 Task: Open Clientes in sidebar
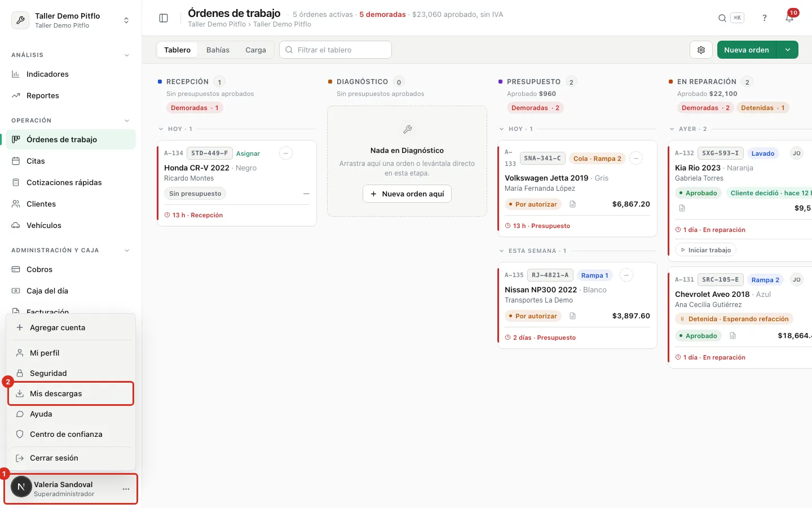(70, 204)
